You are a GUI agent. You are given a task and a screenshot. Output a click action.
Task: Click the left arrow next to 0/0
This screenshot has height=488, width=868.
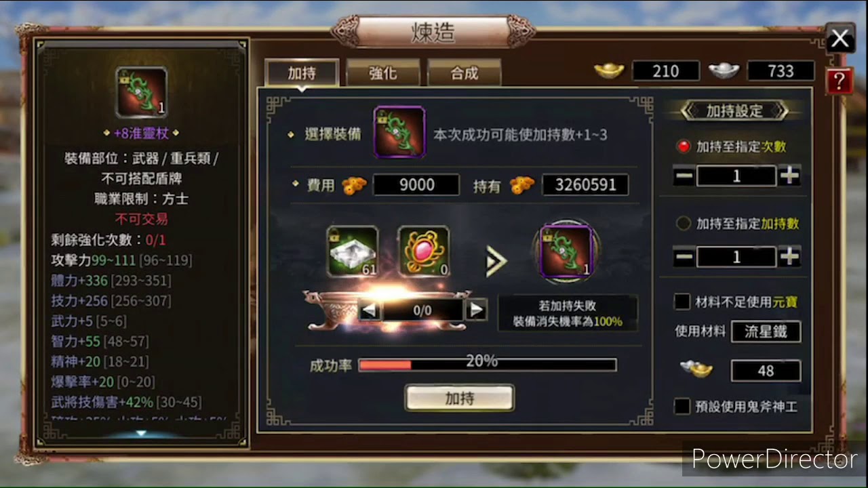pyautogui.click(x=369, y=310)
